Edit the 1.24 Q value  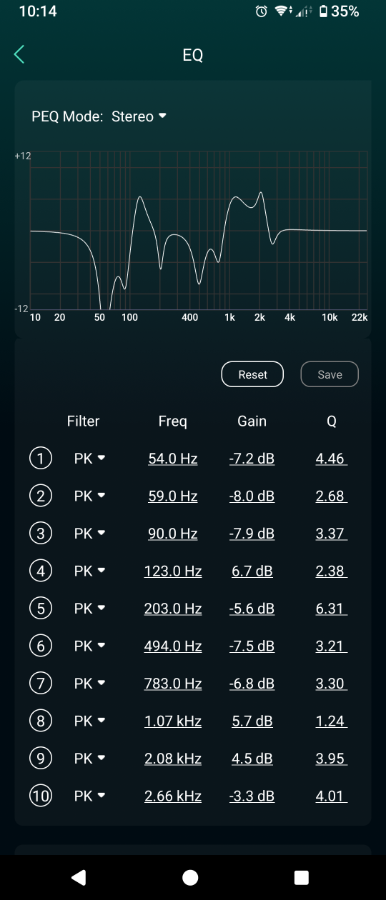[331, 721]
